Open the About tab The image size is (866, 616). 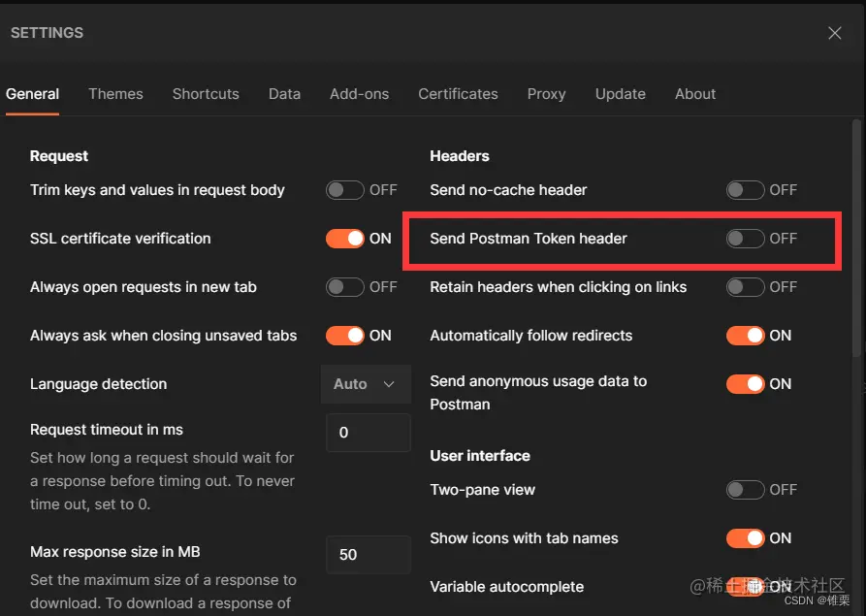(x=694, y=94)
